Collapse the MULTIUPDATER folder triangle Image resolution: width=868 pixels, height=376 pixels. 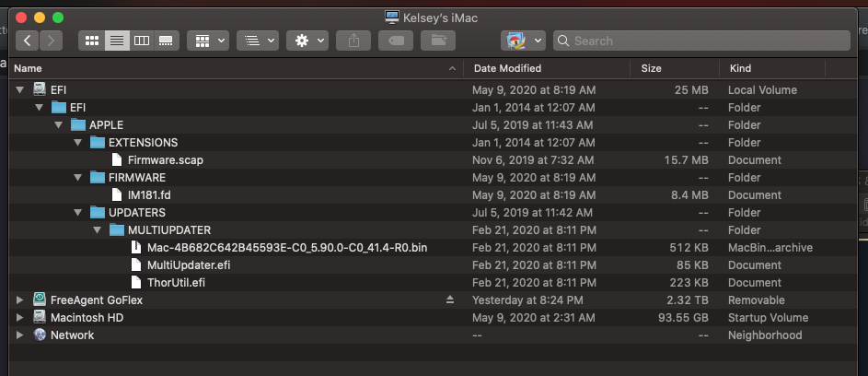point(98,230)
